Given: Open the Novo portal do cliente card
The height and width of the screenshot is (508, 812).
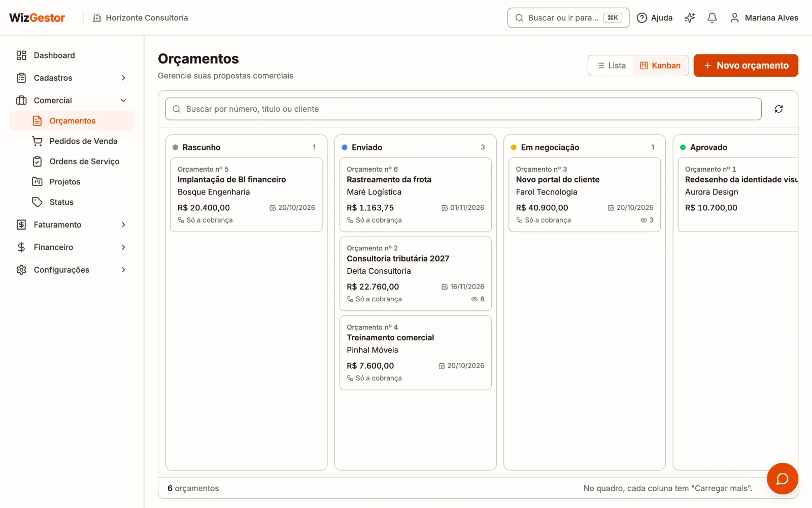Looking at the screenshot, I should [585, 195].
